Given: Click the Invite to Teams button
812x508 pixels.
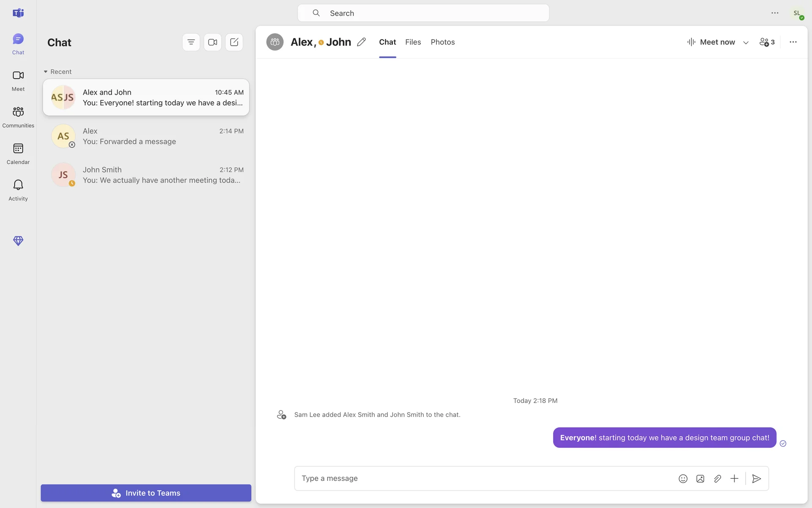Looking at the screenshot, I should [146, 493].
